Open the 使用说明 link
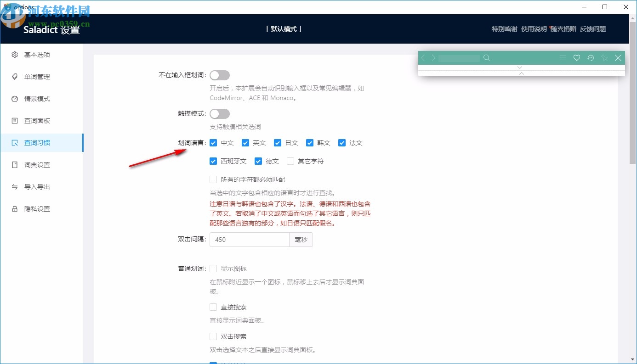The height and width of the screenshot is (364, 637). [534, 29]
